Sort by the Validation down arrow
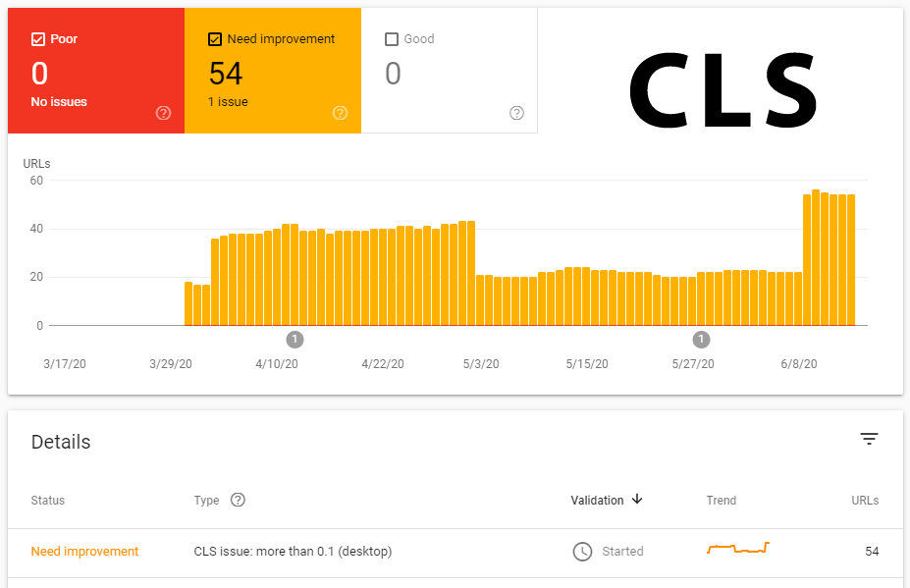Viewport: 910px width, 588px height. [637, 500]
